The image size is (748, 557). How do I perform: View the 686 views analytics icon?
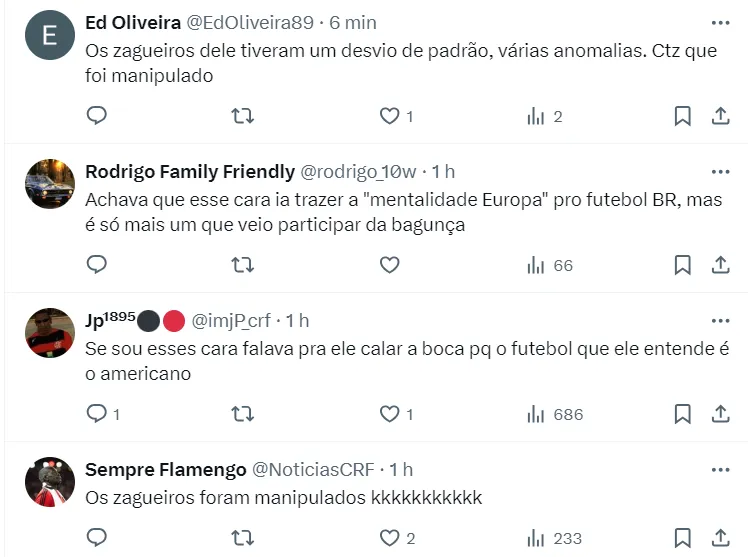536,414
